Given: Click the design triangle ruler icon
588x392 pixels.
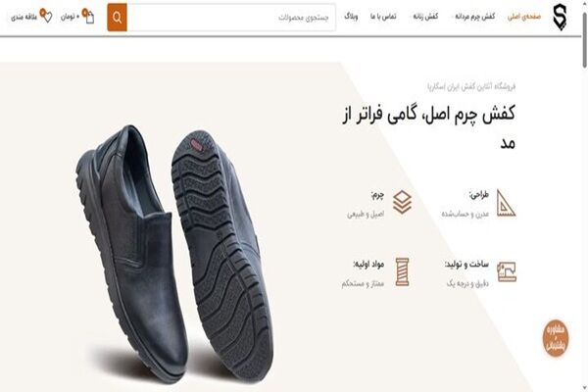Looking at the screenshot, I should tap(506, 203).
